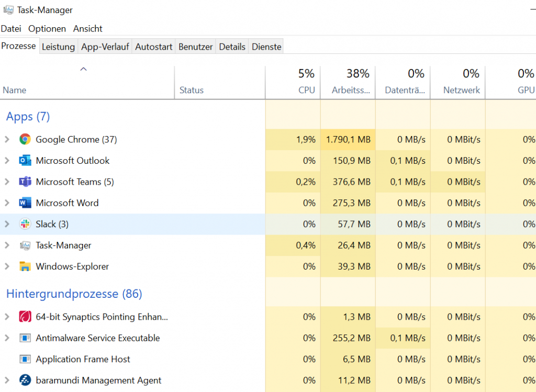Open the Optionen menu
This screenshot has height=392, width=536.
47,29
